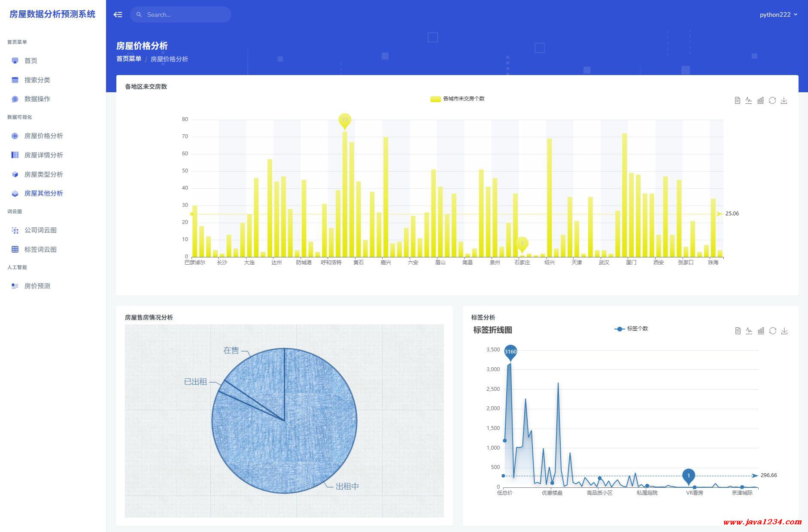
Task: Toggle the 标签个数 legend series
Action: click(631, 329)
